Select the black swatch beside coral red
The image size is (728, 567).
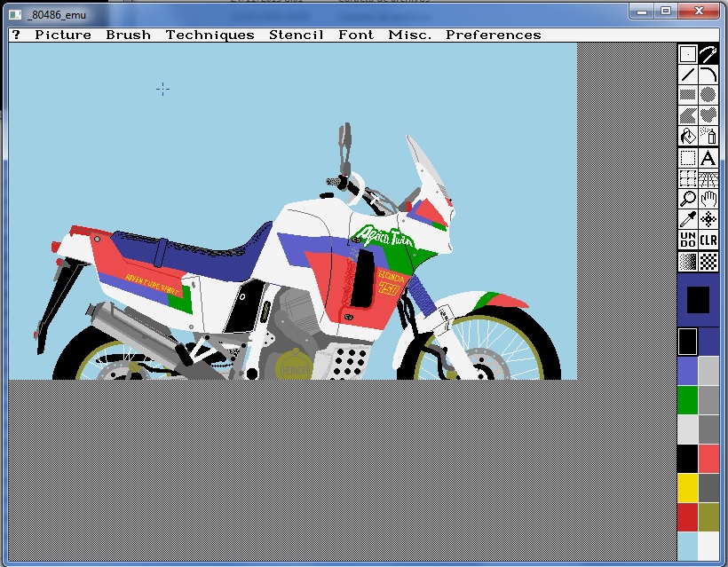[x=688, y=459]
